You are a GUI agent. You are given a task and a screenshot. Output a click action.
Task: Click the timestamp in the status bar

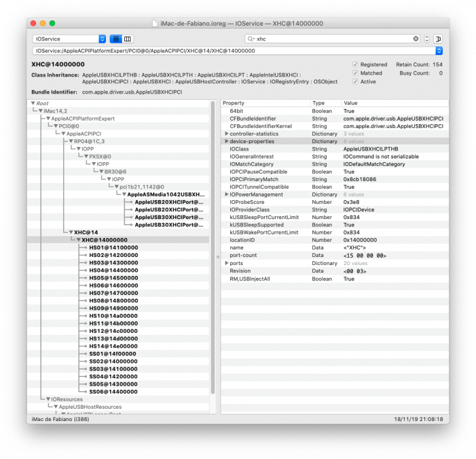[418, 419]
